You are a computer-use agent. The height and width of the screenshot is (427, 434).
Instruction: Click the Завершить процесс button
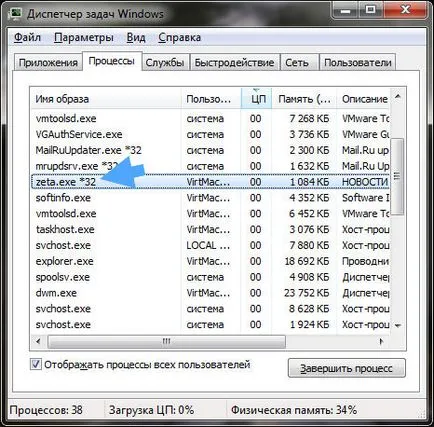point(346,368)
